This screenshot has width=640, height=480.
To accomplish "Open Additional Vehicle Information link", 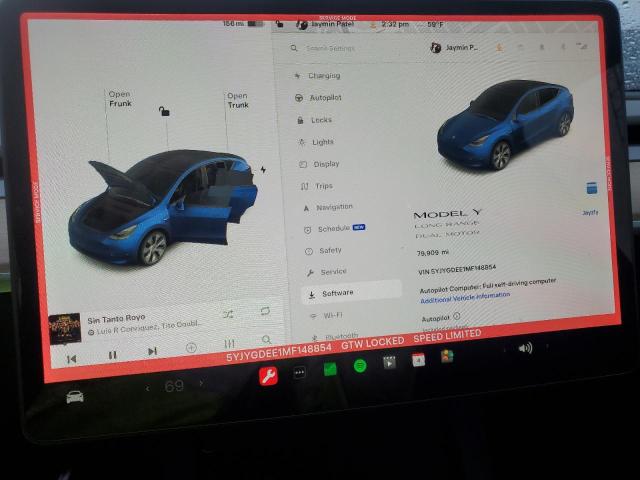I will click(x=465, y=297).
